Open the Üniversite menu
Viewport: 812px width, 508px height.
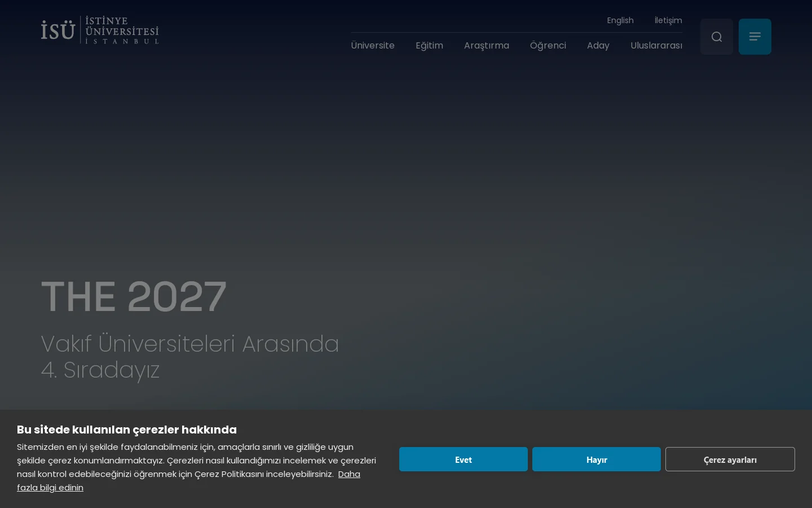373,46
